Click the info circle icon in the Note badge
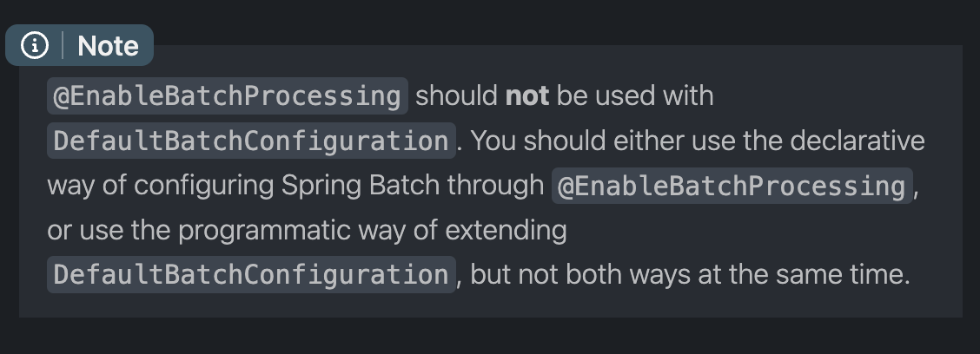Viewport: 980px width, 354px height. (35, 46)
